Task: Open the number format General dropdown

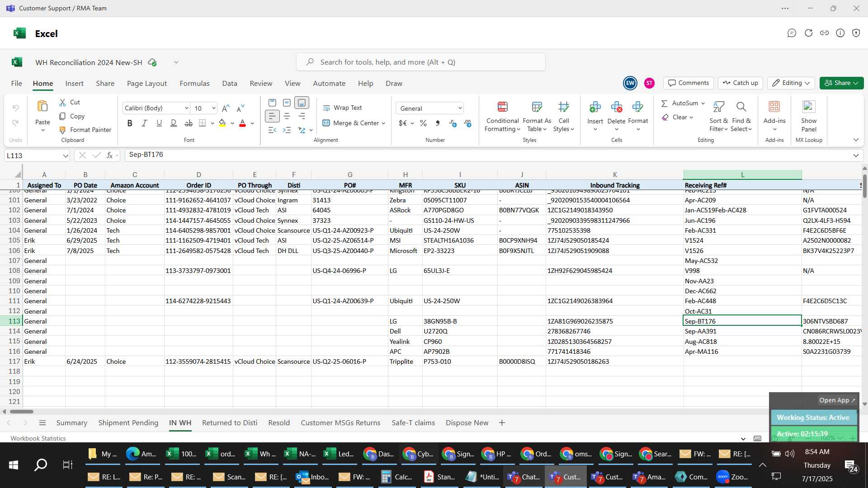Action: point(460,108)
